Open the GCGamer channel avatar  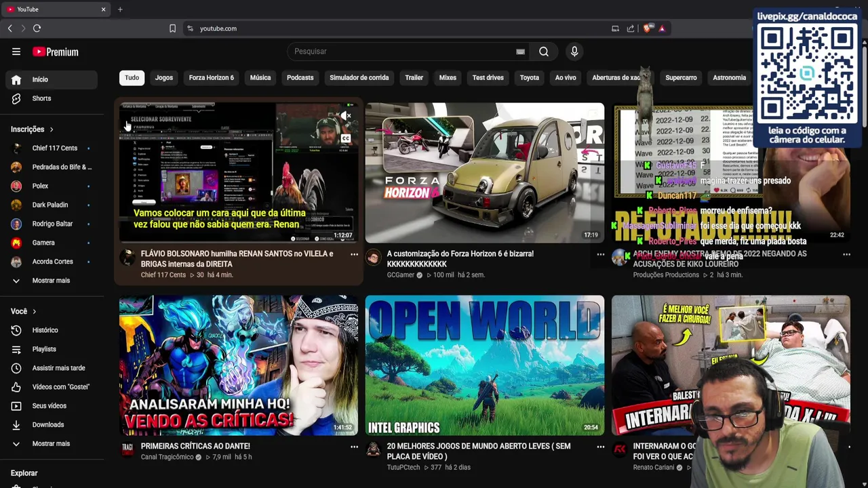(x=374, y=257)
